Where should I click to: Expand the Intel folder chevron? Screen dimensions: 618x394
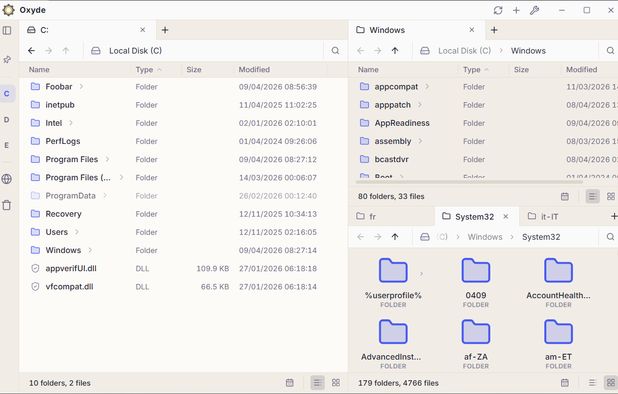pos(71,123)
